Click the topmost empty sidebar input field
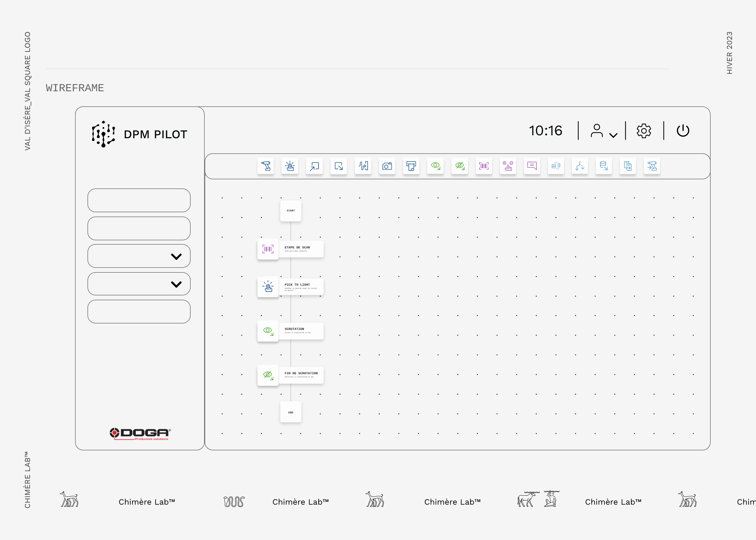756x540 pixels. point(139,200)
